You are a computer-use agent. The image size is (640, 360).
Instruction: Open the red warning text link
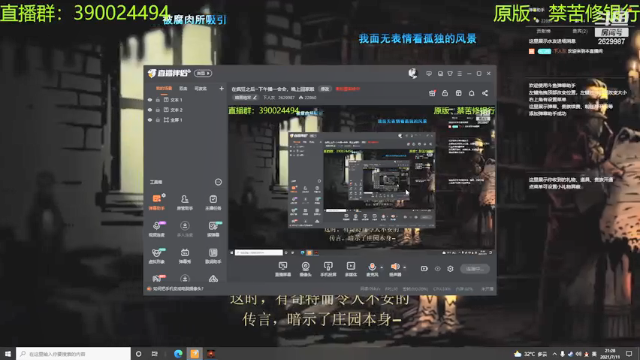347,89
